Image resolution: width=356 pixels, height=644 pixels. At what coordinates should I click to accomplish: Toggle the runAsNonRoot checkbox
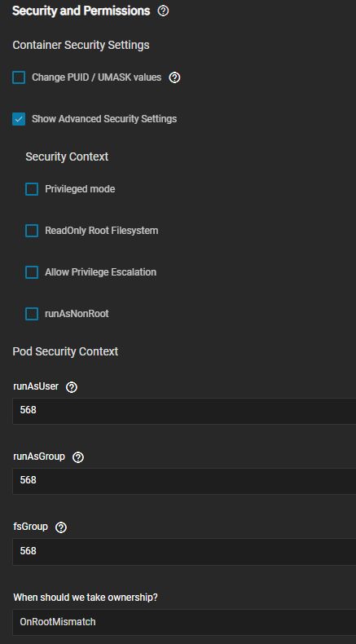32,314
